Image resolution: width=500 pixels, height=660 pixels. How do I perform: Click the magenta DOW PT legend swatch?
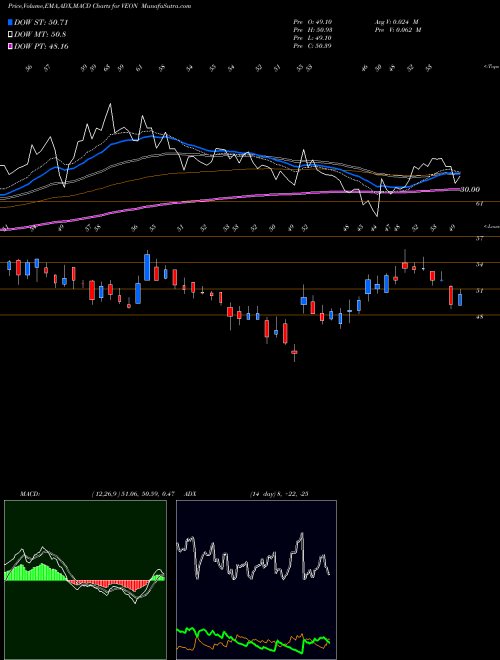[11, 46]
